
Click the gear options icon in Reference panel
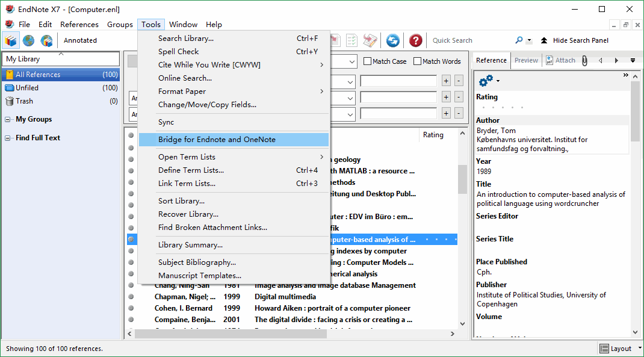486,81
